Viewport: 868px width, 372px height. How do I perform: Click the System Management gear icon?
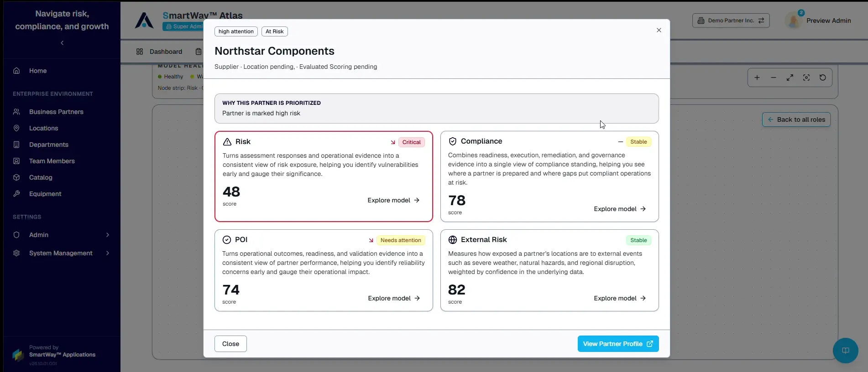click(16, 253)
